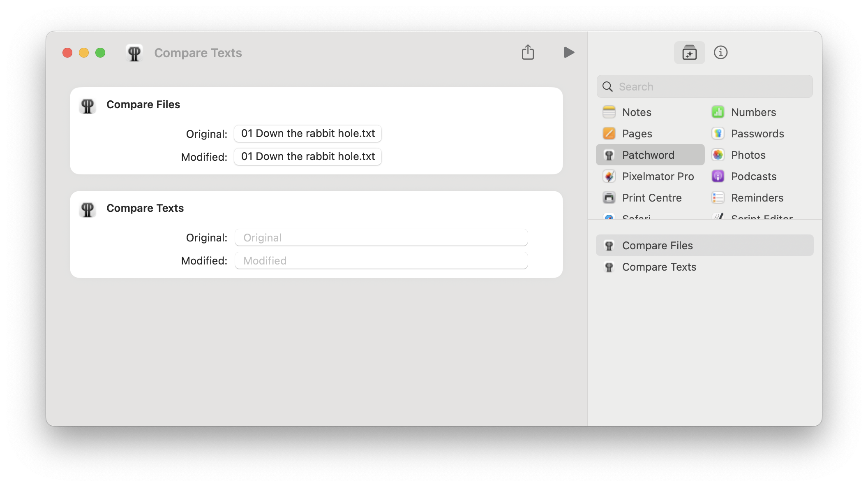The image size is (868, 487).
Task: Click the Compare Files card heading
Action: [x=143, y=104]
